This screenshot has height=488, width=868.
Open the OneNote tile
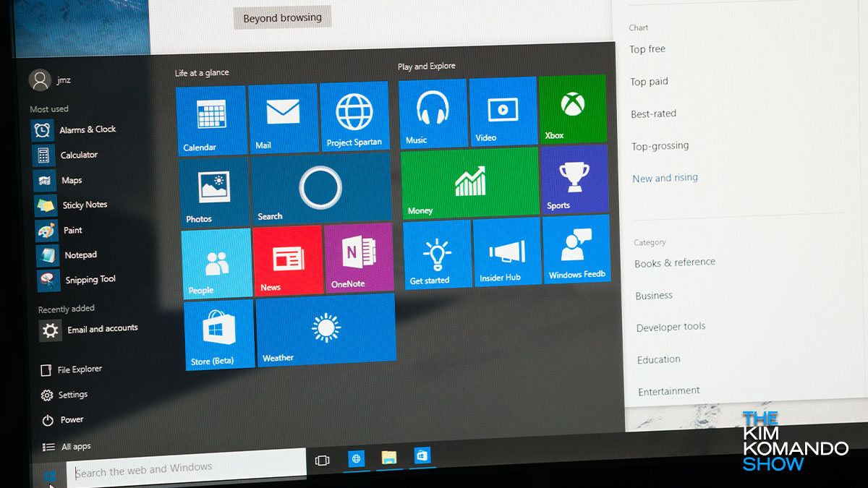[359, 257]
